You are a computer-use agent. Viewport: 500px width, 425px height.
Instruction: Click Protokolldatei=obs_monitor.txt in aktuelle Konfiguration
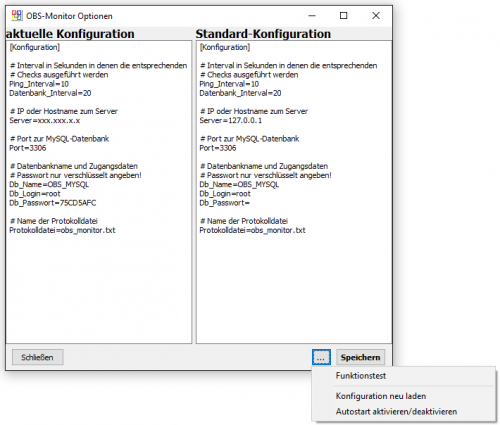(62, 230)
